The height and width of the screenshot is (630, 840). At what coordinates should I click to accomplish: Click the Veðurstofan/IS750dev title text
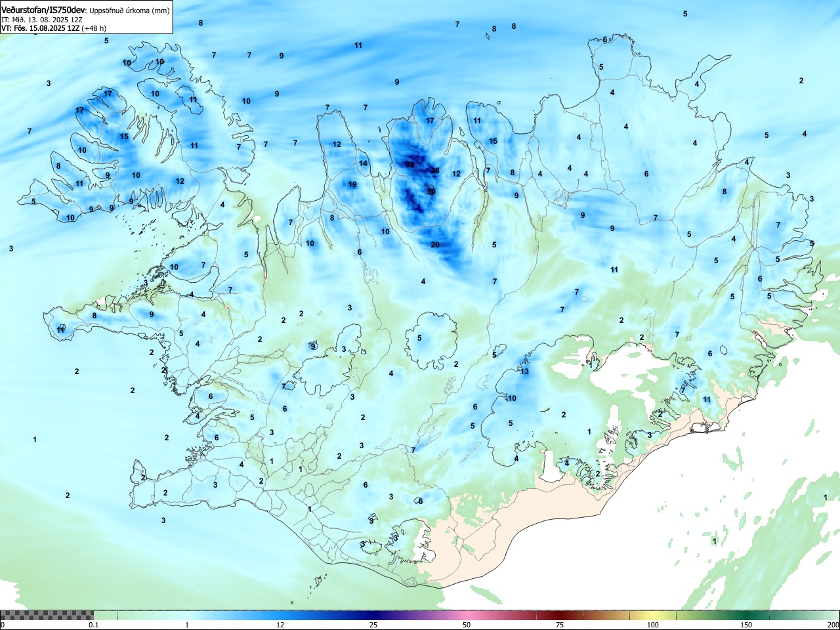pos(43,10)
